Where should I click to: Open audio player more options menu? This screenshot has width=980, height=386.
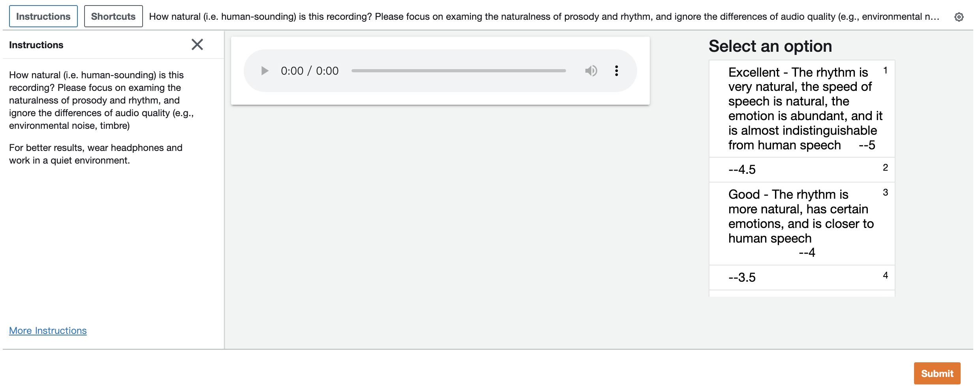coord(616,71)
